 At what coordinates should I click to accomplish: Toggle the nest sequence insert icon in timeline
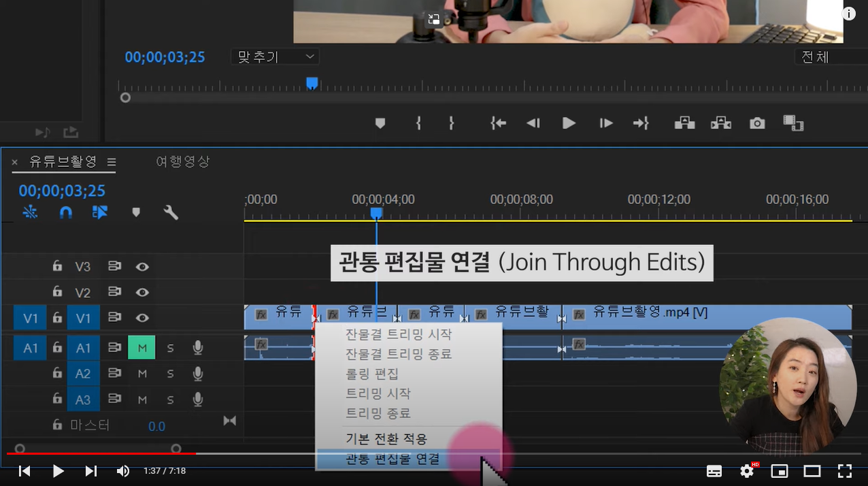pos(30,212)
